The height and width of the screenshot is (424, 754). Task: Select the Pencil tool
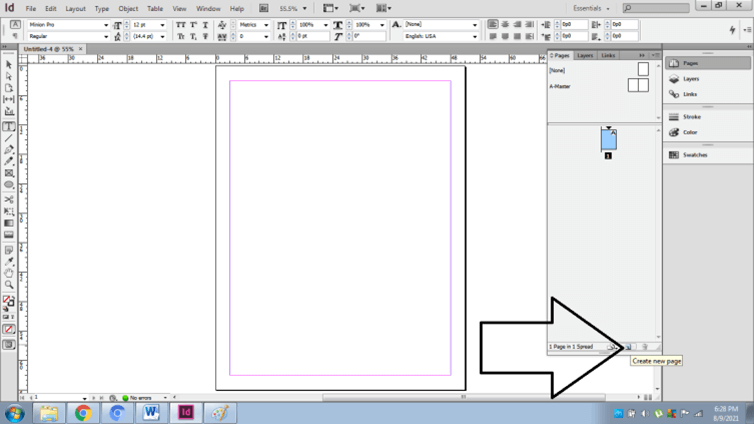click(x=9, y=162)
